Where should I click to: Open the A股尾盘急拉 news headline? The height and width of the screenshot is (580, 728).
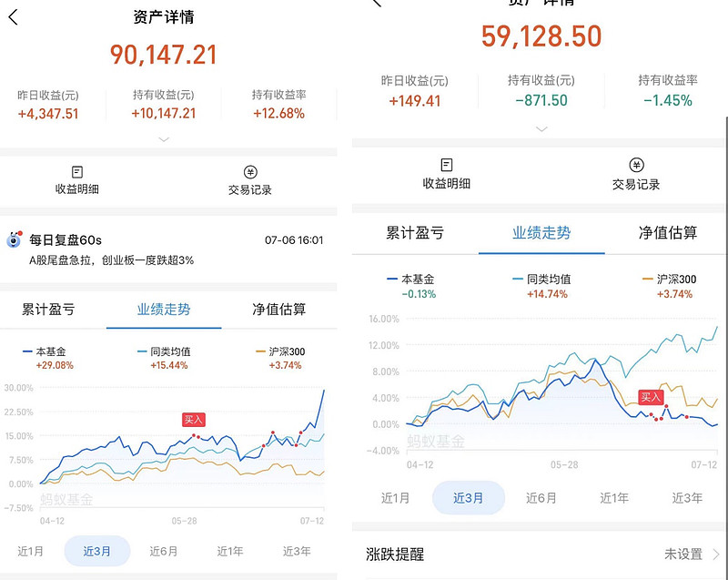111,260
